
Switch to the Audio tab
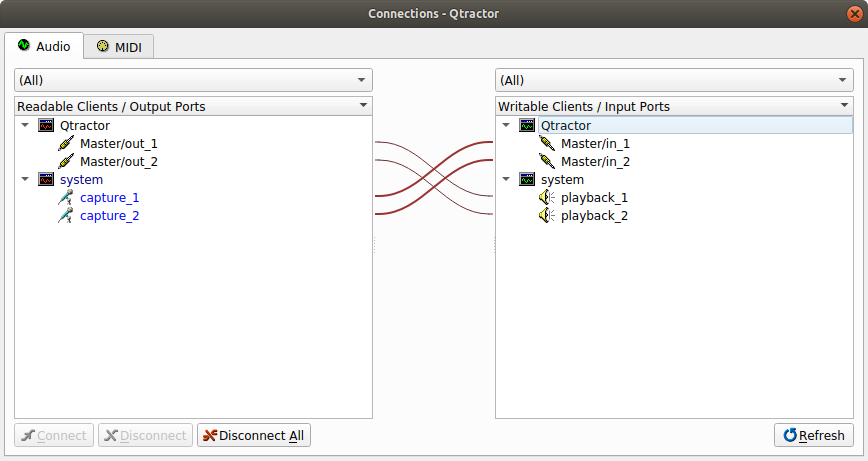(x=44, y=46)
